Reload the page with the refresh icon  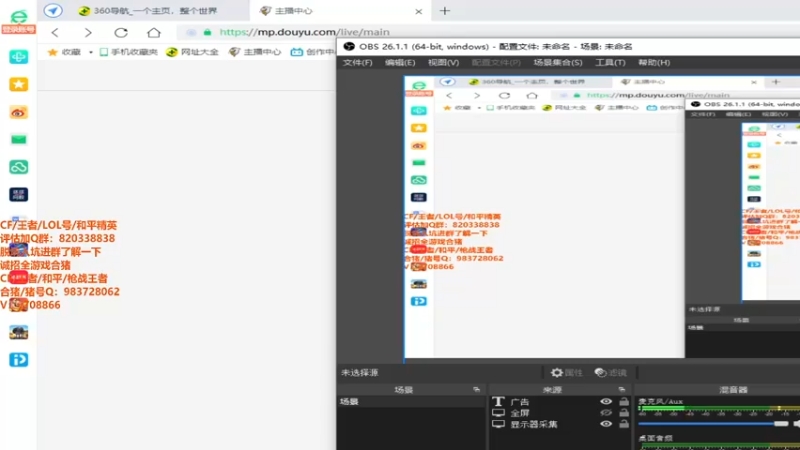pyautogui.click(x=121, y=33)
